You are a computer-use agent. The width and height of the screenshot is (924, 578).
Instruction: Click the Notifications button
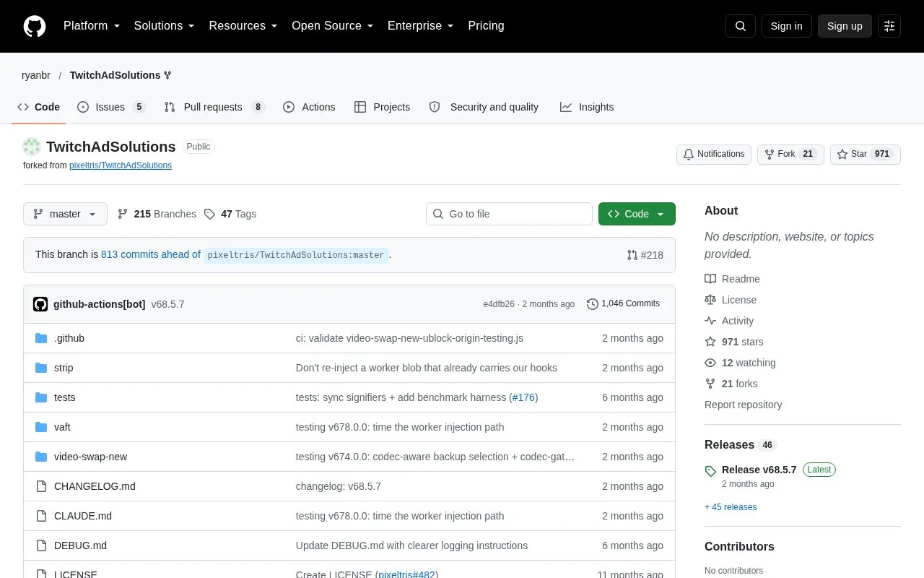click(x=713, y=154)
